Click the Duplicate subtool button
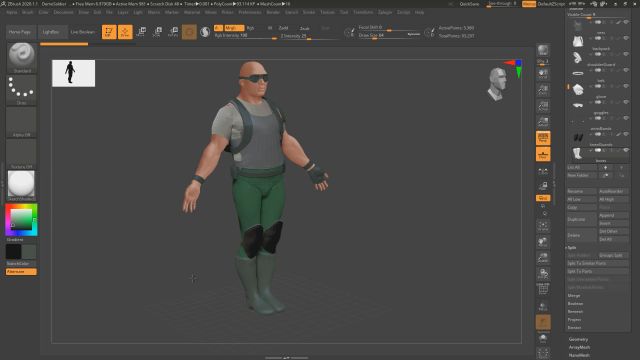This screenshot has width=640, height=360. [x=582, y=219]
